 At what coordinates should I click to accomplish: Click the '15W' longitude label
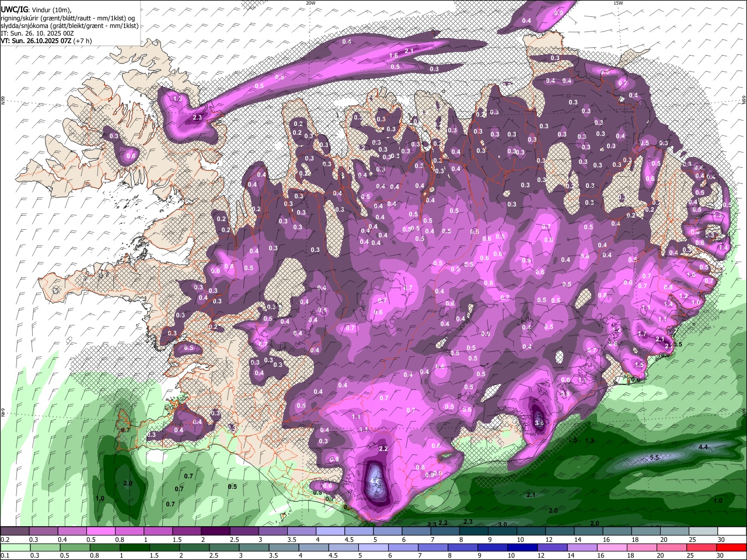pos(618,3)
